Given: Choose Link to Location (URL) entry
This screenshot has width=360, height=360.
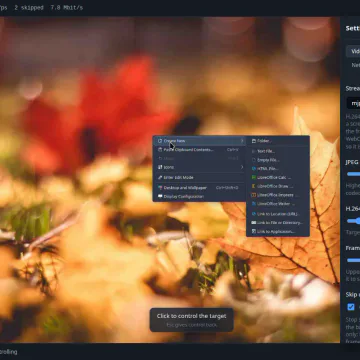Looking at the screenshot, I should click(x=278, y=214).
